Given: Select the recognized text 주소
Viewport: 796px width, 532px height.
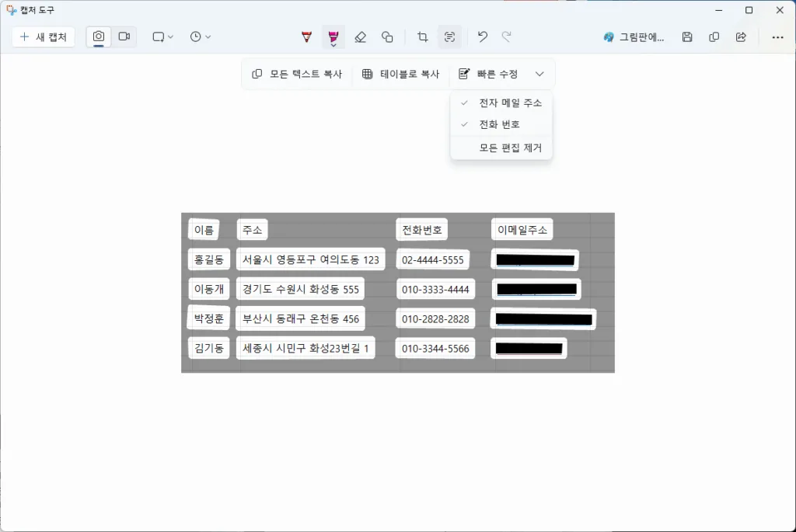Looking at the screenshot, I should [253, 230].
